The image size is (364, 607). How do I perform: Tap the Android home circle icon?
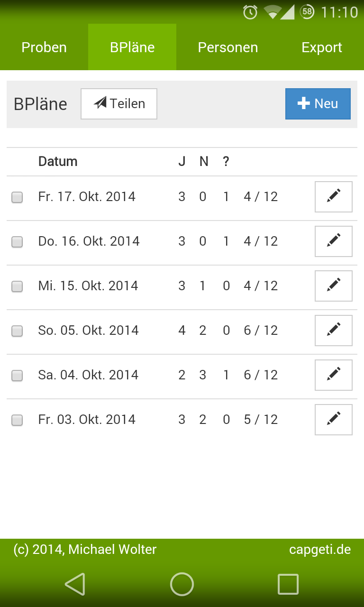pos(182,584)
